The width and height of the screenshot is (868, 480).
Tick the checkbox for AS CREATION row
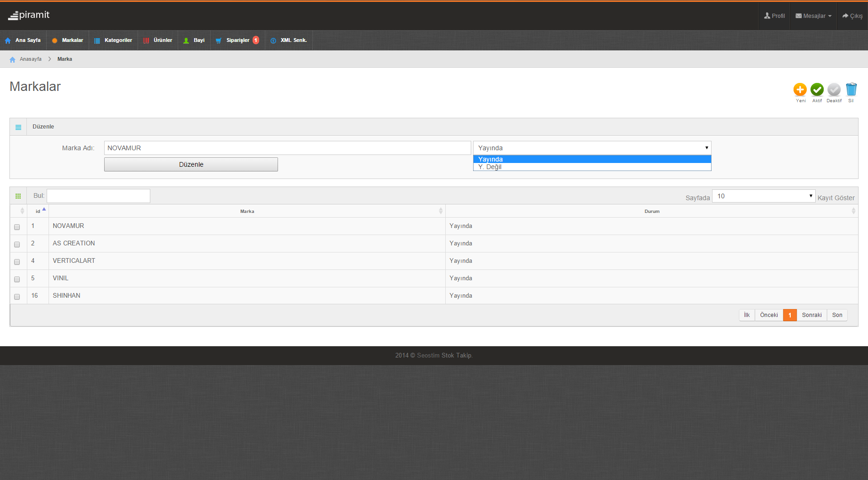[x=17, y=244]
